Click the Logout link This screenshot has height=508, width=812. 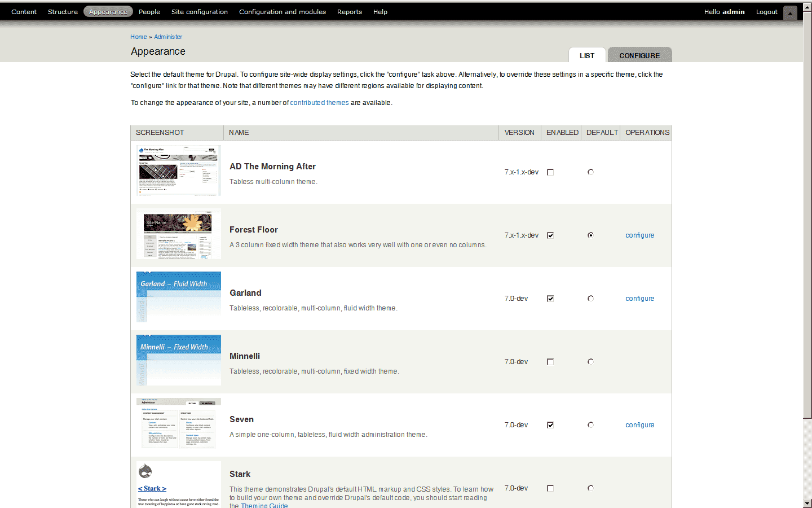[766, 12]
